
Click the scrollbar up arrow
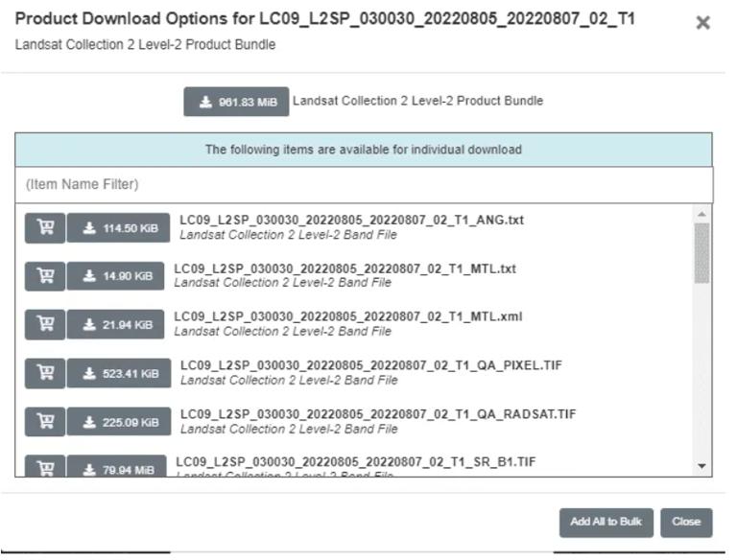pos(701,213)
